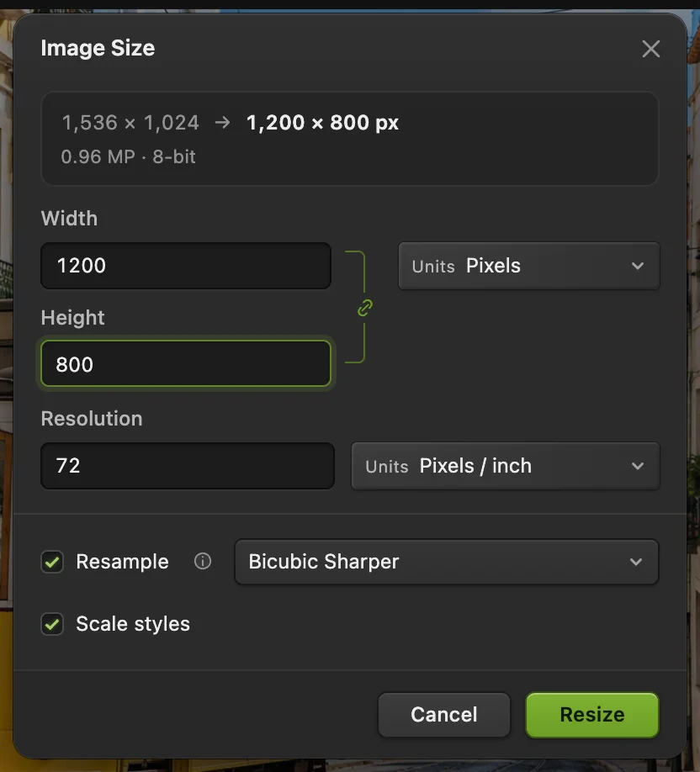Screen dimensions: 700x772
Task: Expand the Bicubic Sharper resample method dropdown
Action: [x=446, y=562]
